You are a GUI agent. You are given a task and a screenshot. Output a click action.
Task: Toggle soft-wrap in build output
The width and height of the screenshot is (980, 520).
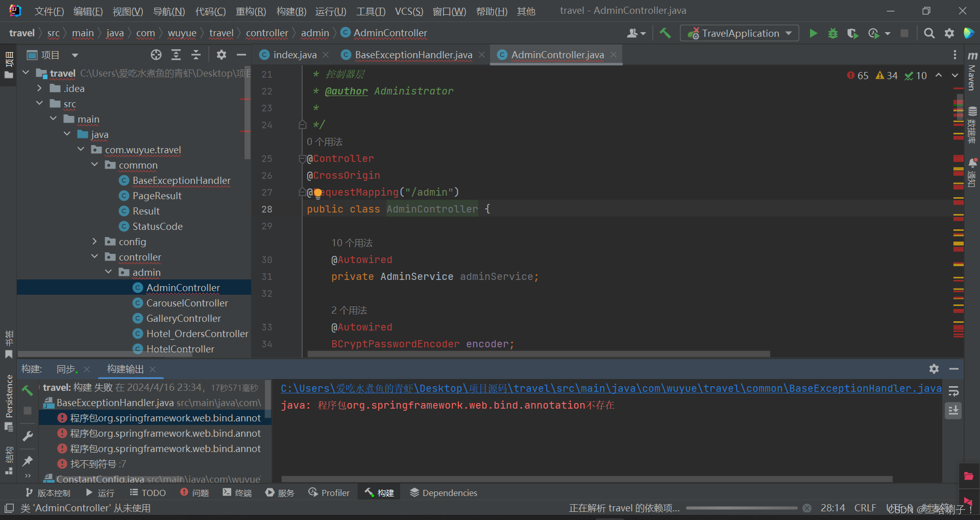pyautogui.click(x=953, y=391)
